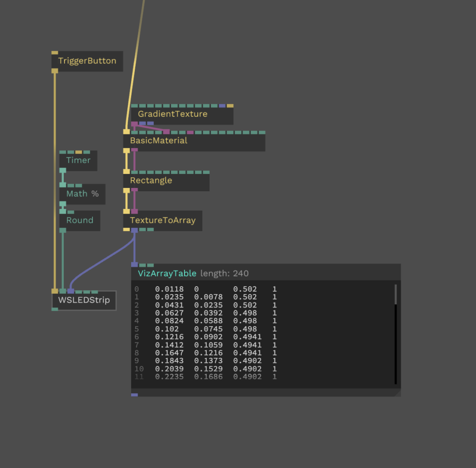The height and width of the screenshot is (468, 476).
Task: Click the VizArrayTable vertical scrollbar
Action: (x=396, y=334)
